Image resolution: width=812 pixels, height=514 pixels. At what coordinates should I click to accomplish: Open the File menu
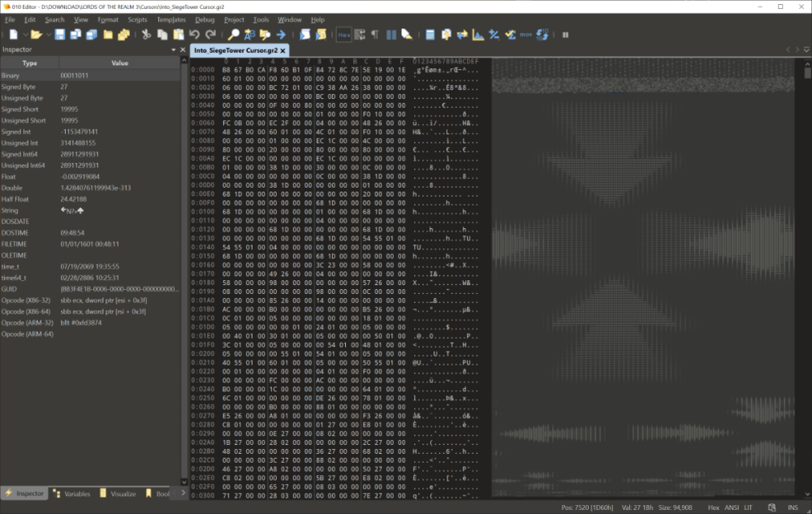click(10, 19)
